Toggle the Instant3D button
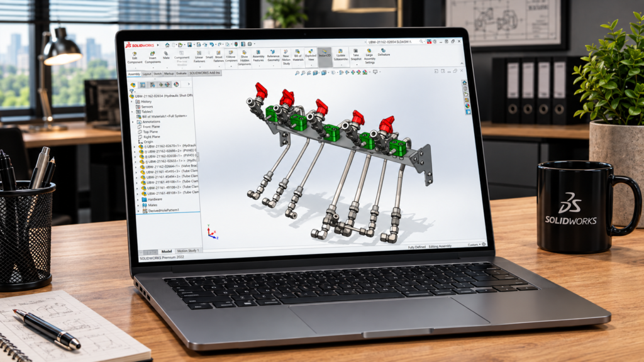644x362 pixels. tap(325, 57)
